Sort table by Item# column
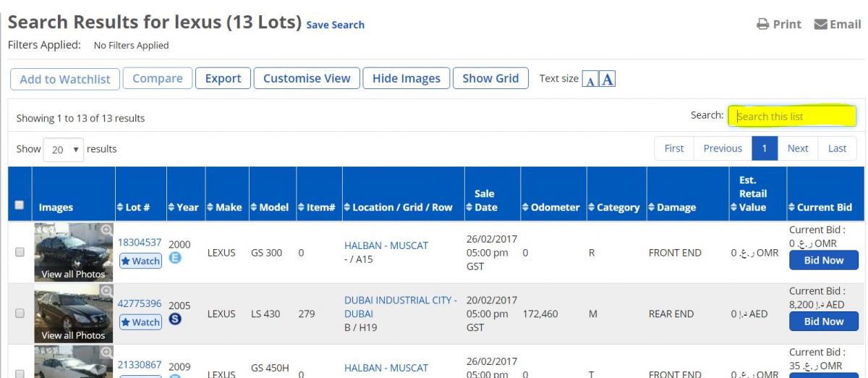Image resolution: width=868 pixels, height=378 pixels. [317, 207]
